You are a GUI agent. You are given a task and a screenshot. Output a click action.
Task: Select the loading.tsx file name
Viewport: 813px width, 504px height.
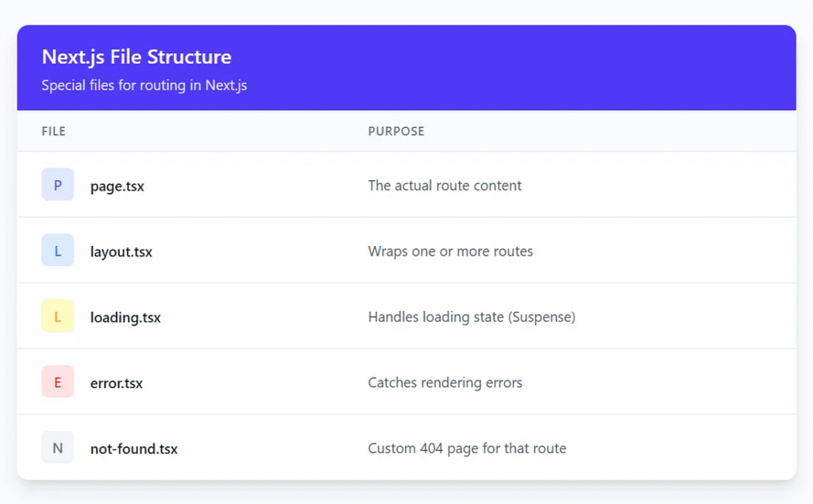[125, 317]
